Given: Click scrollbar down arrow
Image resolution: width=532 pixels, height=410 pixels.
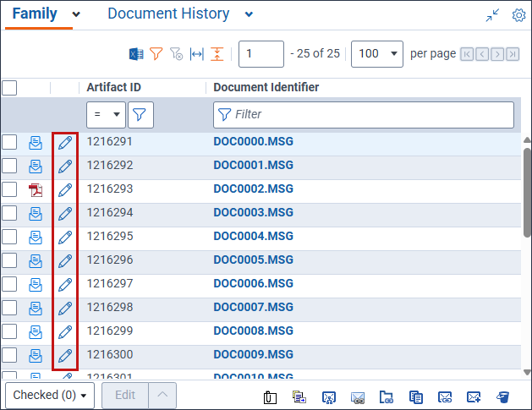Looking at the screenshot, I should 527,372.
